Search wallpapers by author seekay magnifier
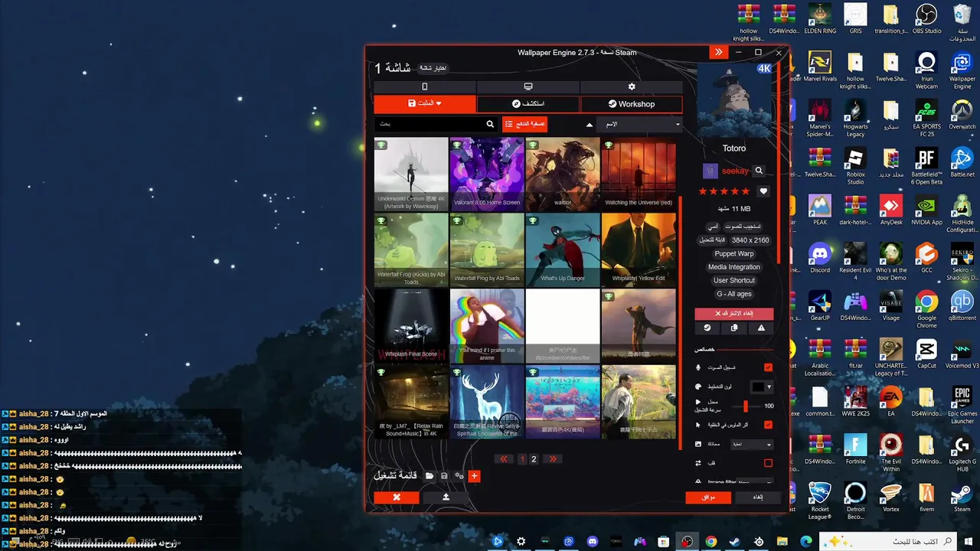 point(759,171)
